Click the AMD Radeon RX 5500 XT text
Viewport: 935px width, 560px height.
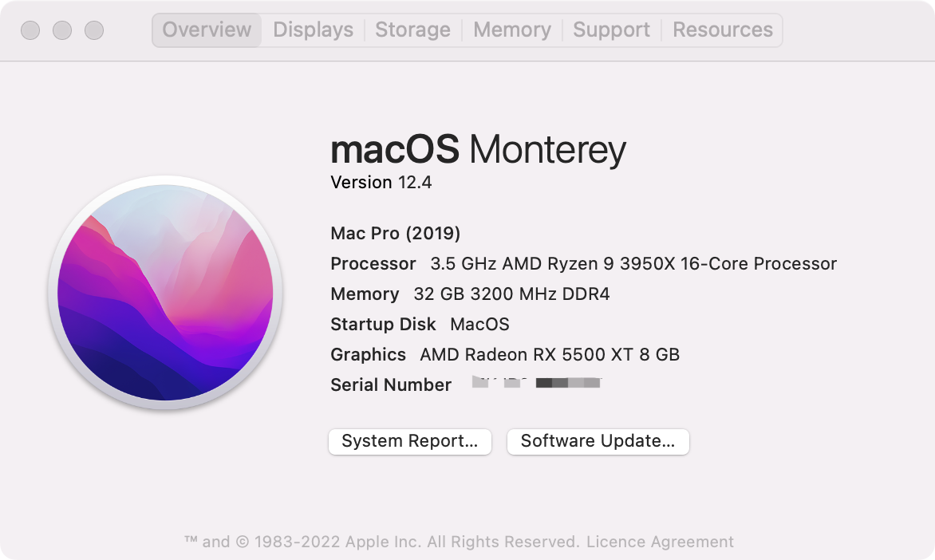[x=550, y=354]
